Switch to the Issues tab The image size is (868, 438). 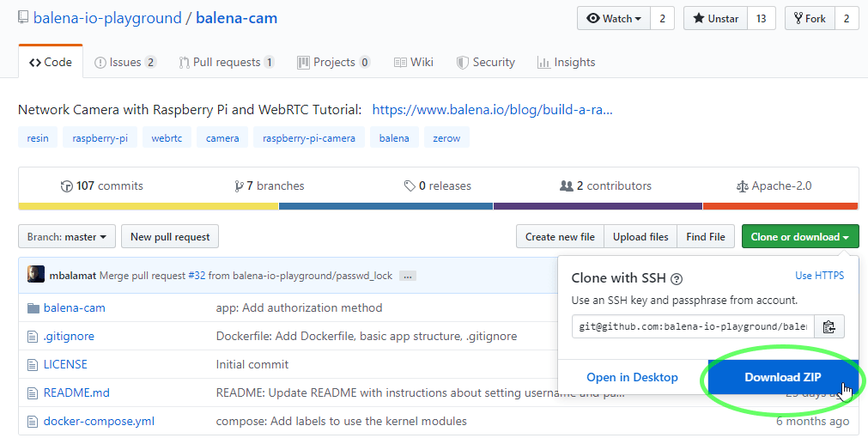tap(125, 62)
